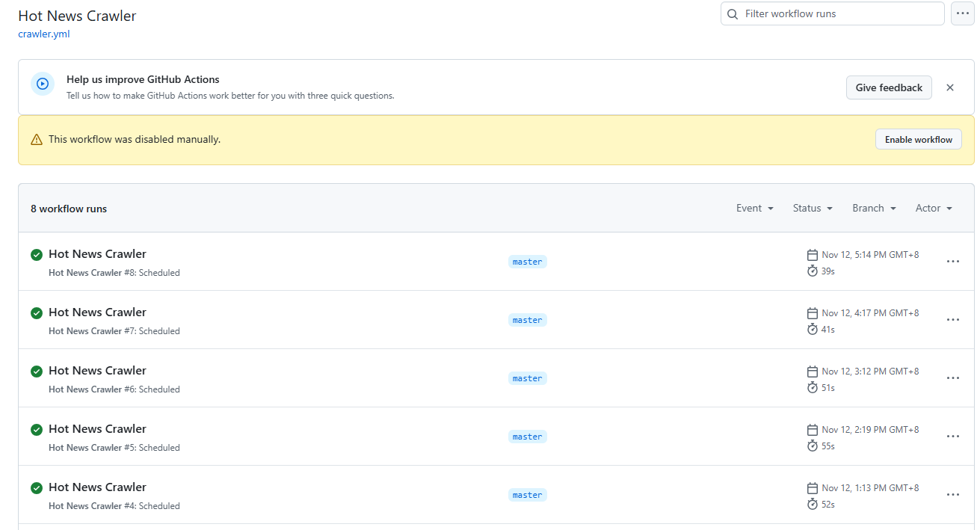The width and height of the screenshot is (980, 530).
Task: Open the three-dot menu for run #8
Action: point(952,262)
